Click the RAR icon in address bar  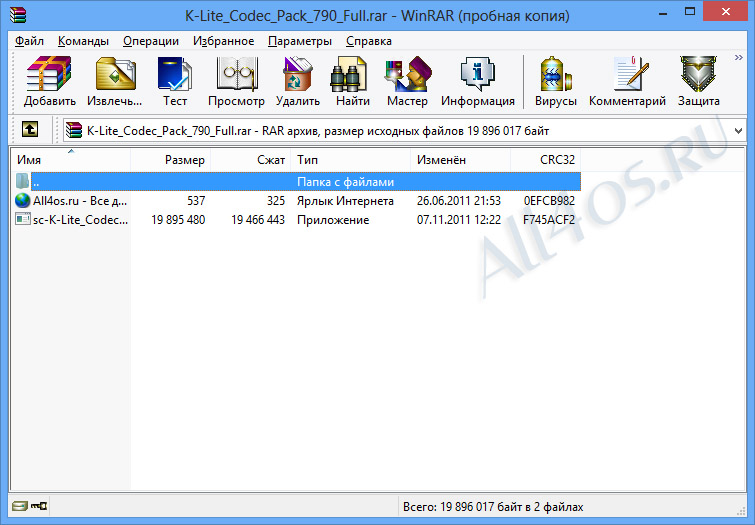pos(74,130)
